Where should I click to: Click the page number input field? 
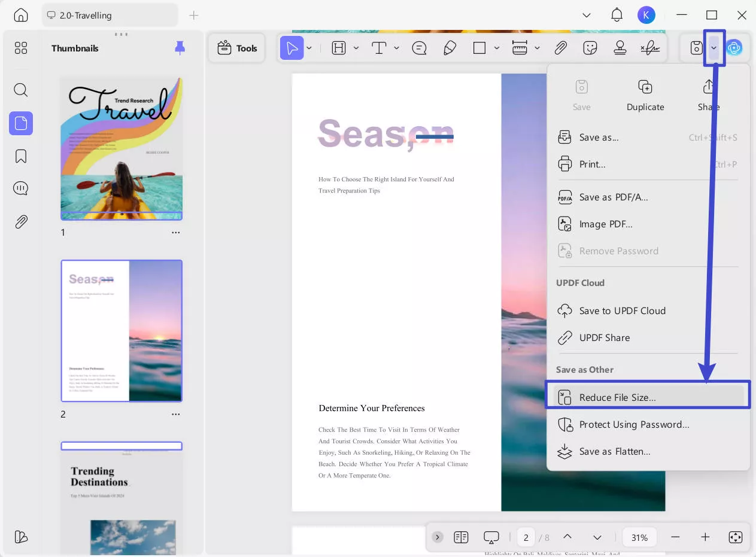point(526,537)
